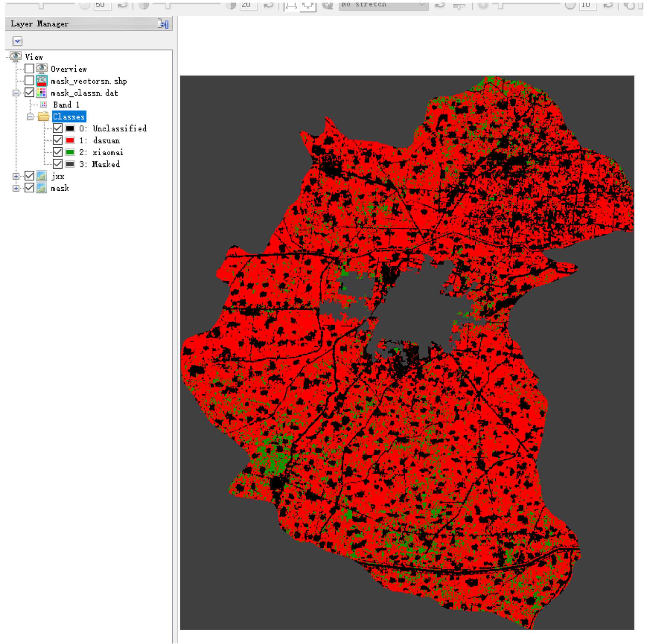Viewport: 645px width, 644px height.
Task: Click the Overview eye icon
Action: (42, 69)
